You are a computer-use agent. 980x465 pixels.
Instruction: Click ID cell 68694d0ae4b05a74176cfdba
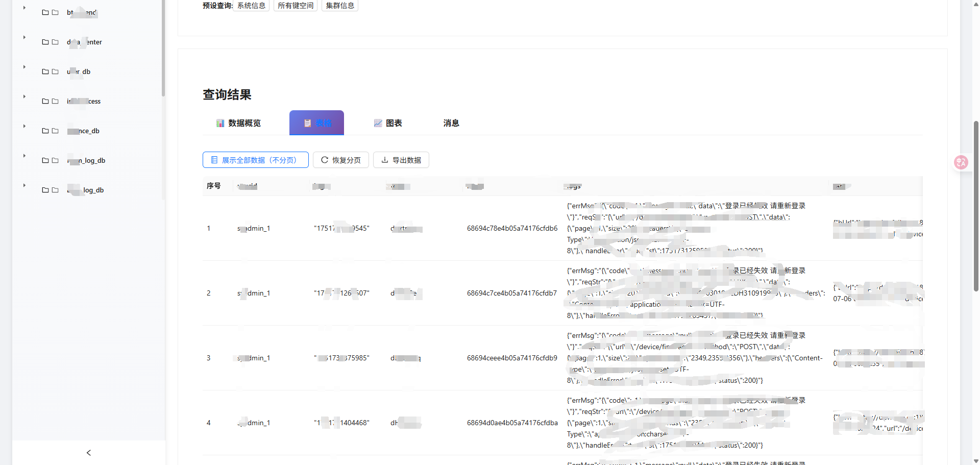[512, 423]
